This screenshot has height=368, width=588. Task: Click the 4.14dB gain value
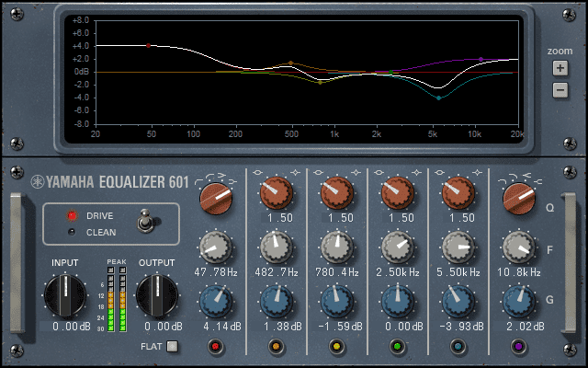pyautogui.click(x=222, y=327)
